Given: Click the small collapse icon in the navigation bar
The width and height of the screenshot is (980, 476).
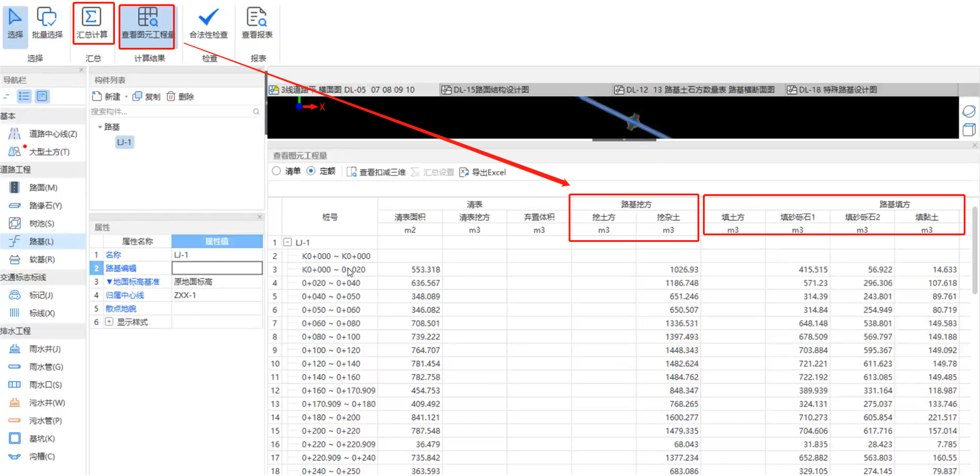Looking at the screenshot, I should click(x=7, y=96).
